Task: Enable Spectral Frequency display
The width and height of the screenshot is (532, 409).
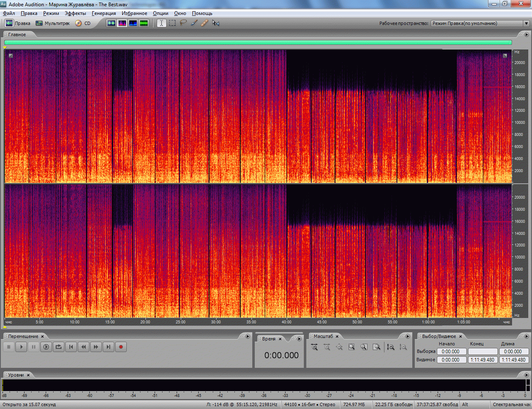Action: pos(122,23)
